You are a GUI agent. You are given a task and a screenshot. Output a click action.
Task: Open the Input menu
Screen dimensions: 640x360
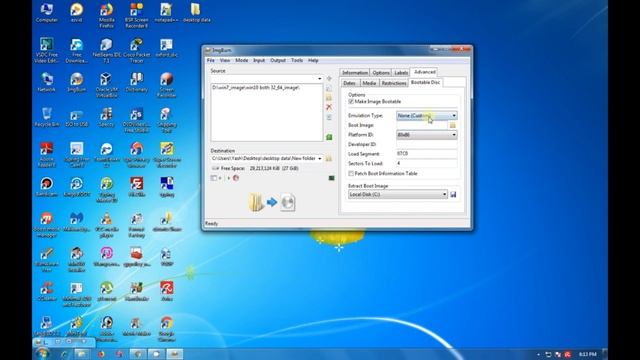259,60
